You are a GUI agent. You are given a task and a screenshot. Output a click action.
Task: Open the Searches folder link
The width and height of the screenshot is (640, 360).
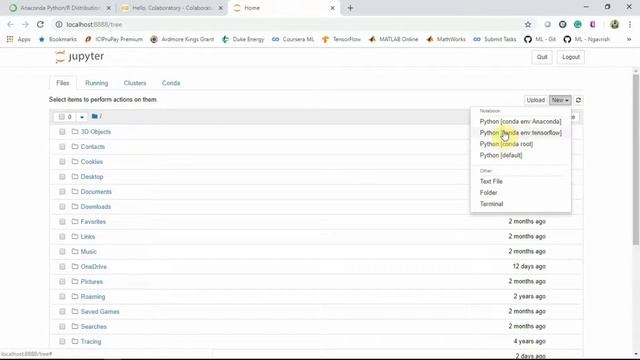[x=93, y=327]
